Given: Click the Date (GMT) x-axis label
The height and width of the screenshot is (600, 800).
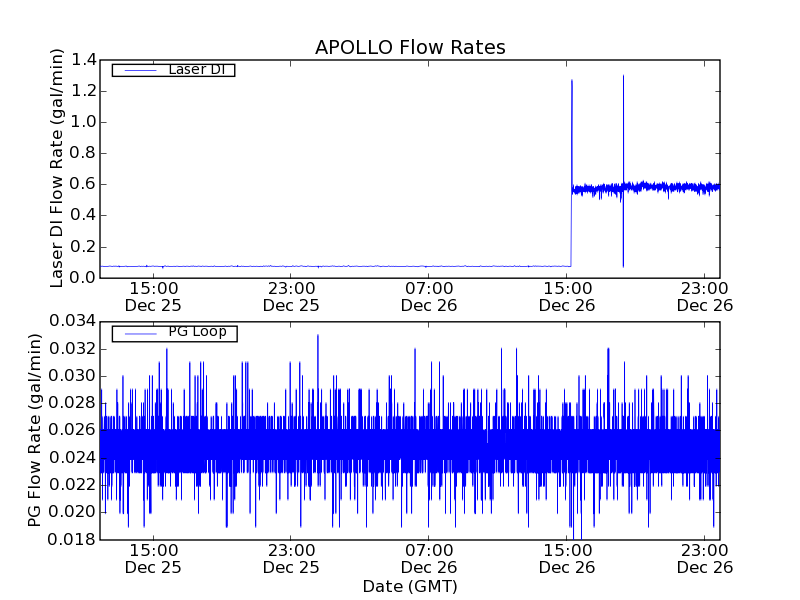Looking at the screenshot, I should (410, 586).
